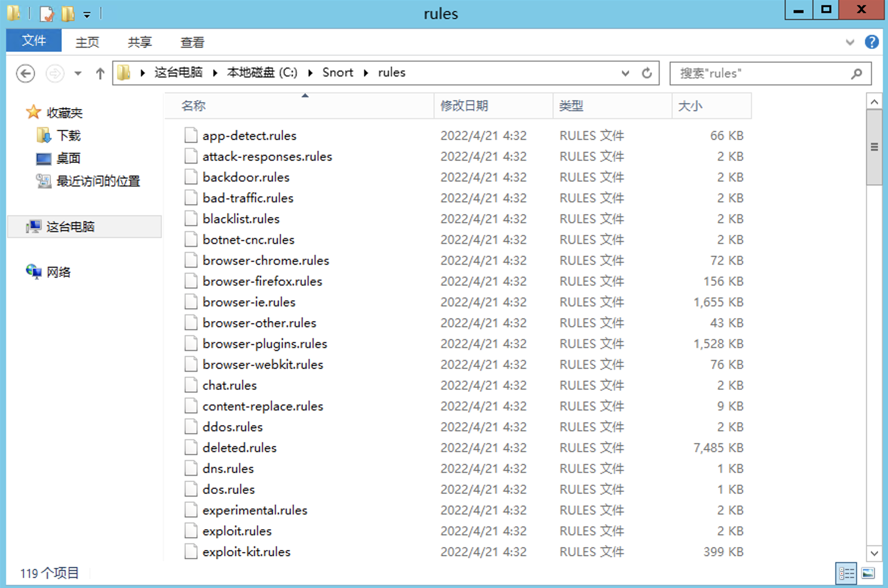Click the dos.rules file name
888x588 pixels.
click(229, 489)
